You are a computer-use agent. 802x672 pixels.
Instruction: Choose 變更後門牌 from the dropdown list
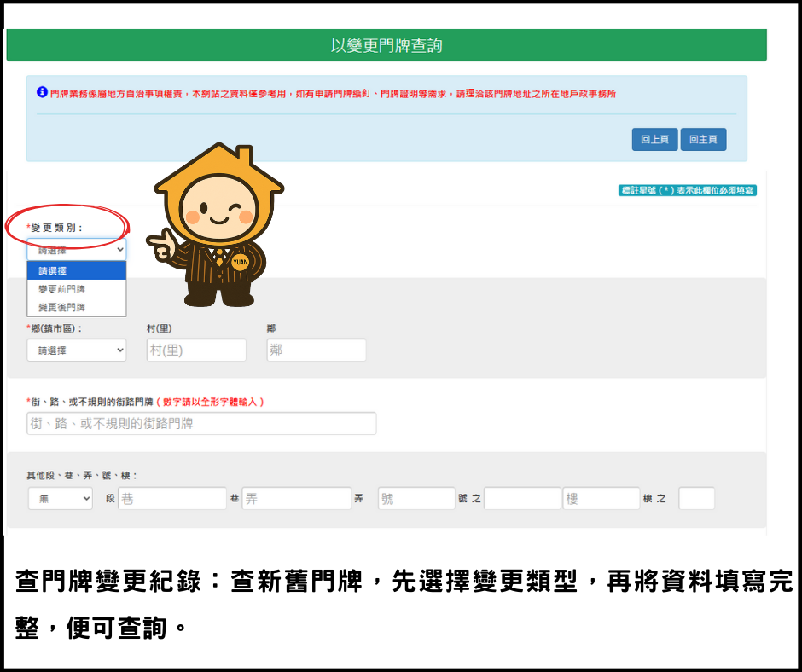(x=76, y=307)
